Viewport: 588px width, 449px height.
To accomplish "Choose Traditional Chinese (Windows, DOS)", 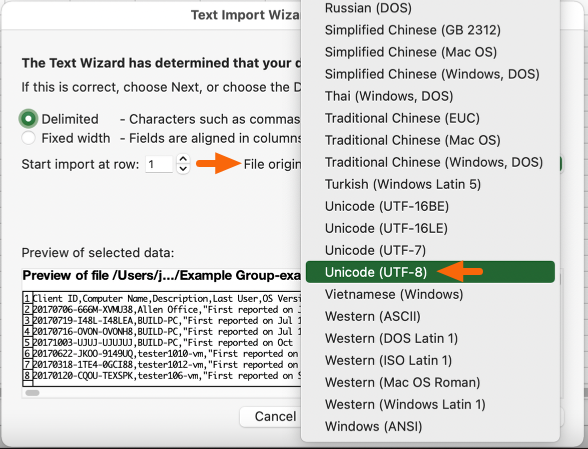I will point(430,162).
